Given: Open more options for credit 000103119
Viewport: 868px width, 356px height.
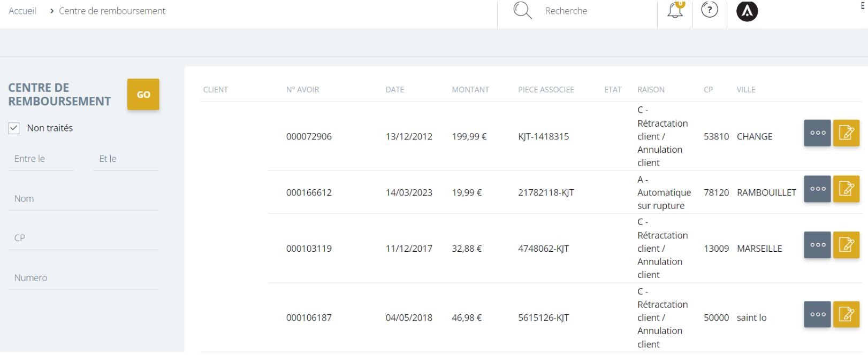Looking at the screenshot, I should click(817, 245).
